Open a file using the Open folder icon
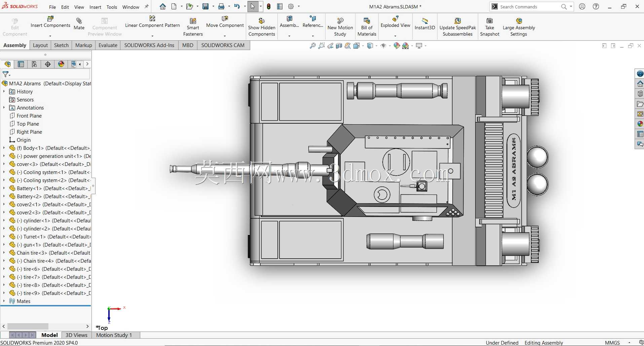 [189, 6]
